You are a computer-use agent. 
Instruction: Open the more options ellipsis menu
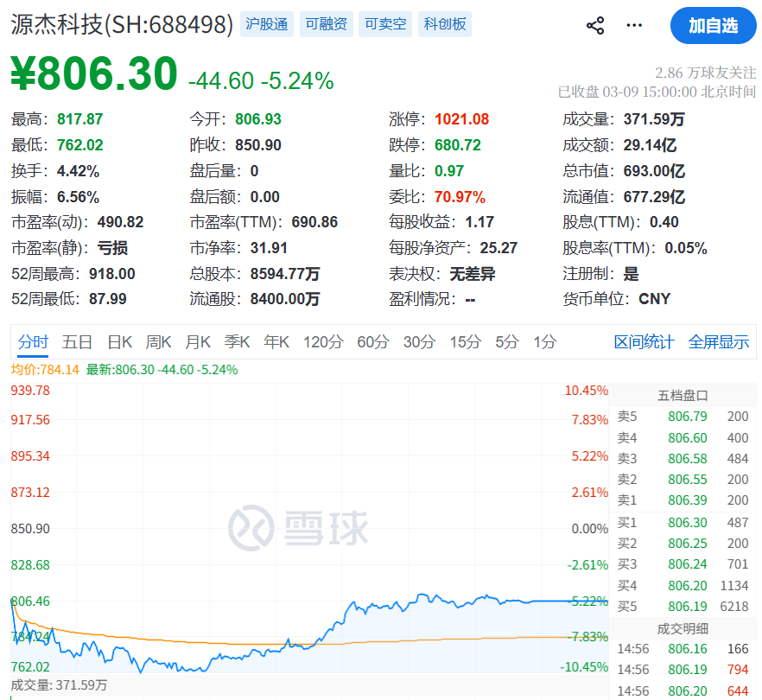(633, 25)
